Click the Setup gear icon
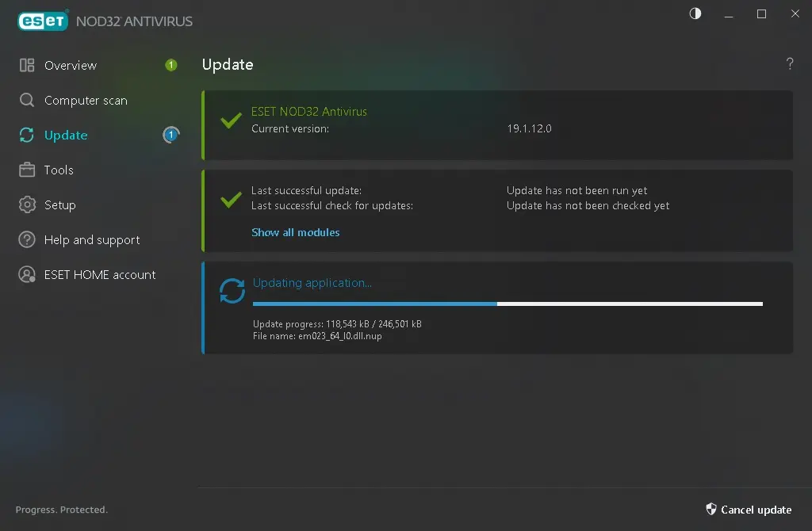Viewport: 812px width, 531px height. 27,205
